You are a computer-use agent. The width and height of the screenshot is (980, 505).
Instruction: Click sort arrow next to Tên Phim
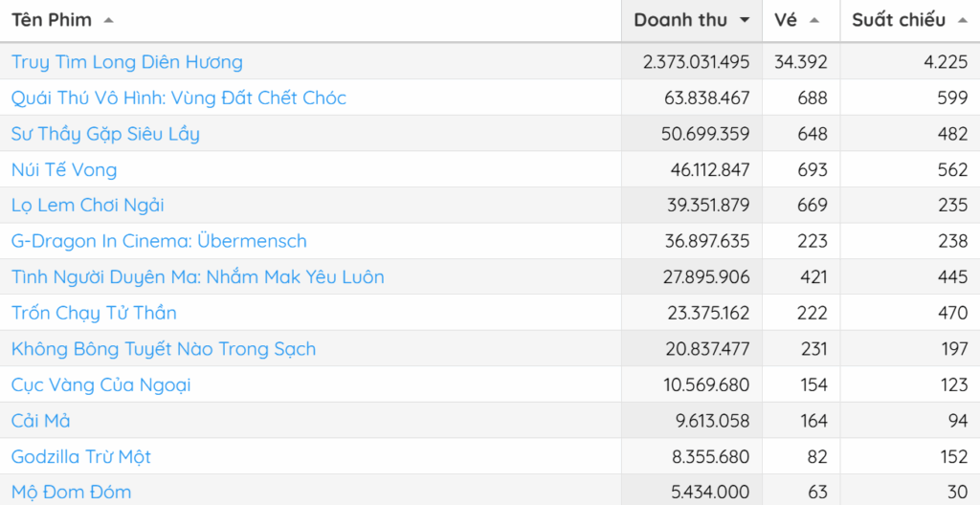tap(108, 20)
